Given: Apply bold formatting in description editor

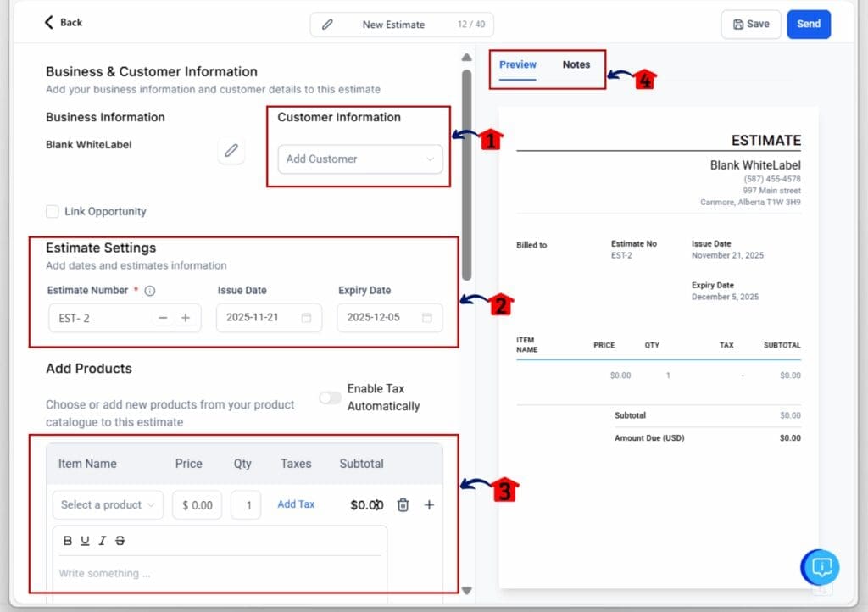Looking at the screenshot, I should click(68, 541).
